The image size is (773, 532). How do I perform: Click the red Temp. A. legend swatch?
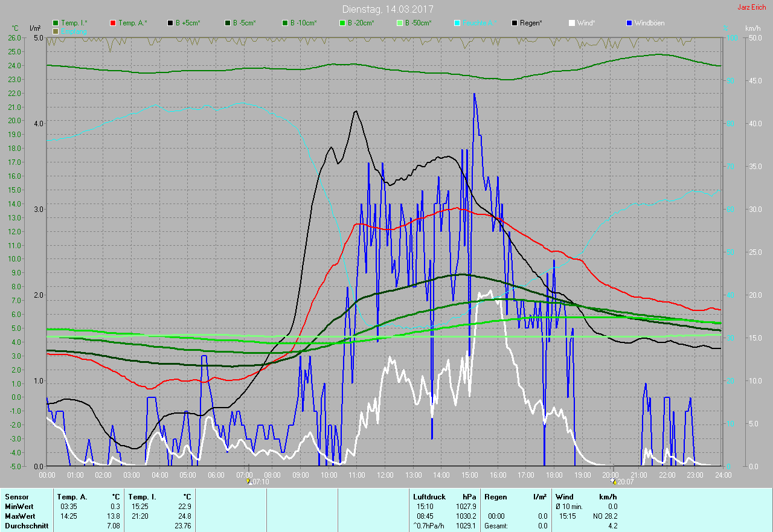114,23
